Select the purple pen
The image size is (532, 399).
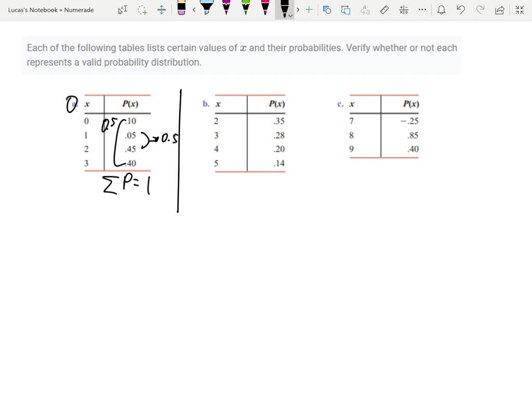(226, 7)
